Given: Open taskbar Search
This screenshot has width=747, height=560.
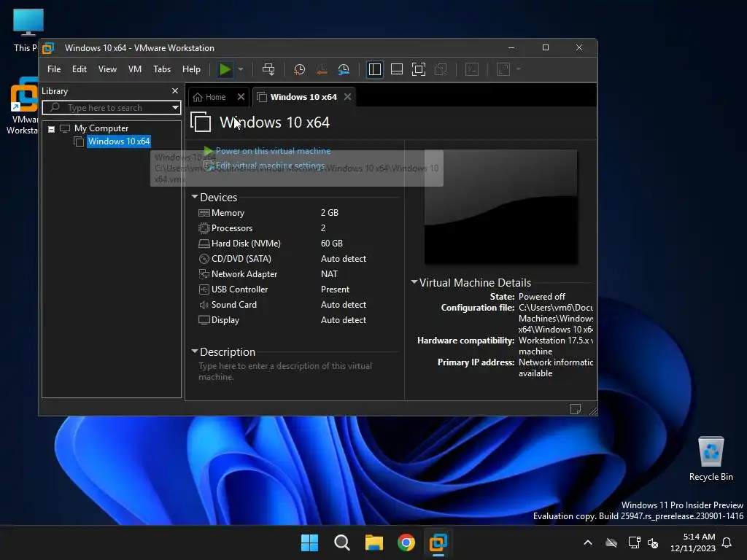Looking at the screenshot, I should click(341, 542).
